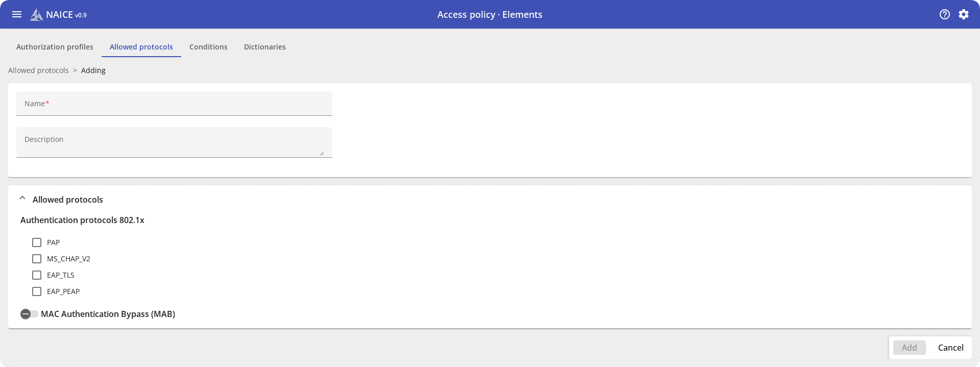Select the Allowed protocols tab
Screen dimensions: 980x367
[x=141, y=47]
